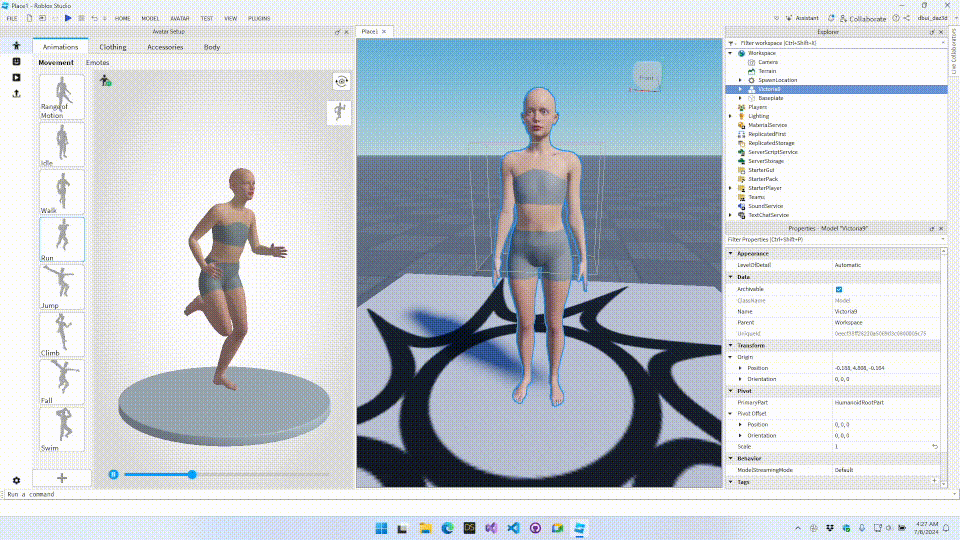Screen dimensions: 960x540
Task: Launch Microsoft Edge from the taskbar
Action: [x=448, y=528]
